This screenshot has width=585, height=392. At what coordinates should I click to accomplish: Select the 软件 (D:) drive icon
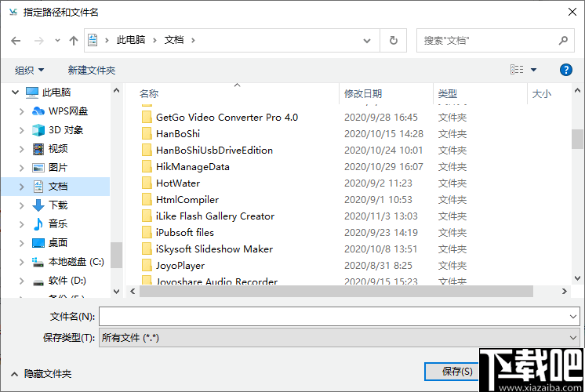(x=38, y=281)
